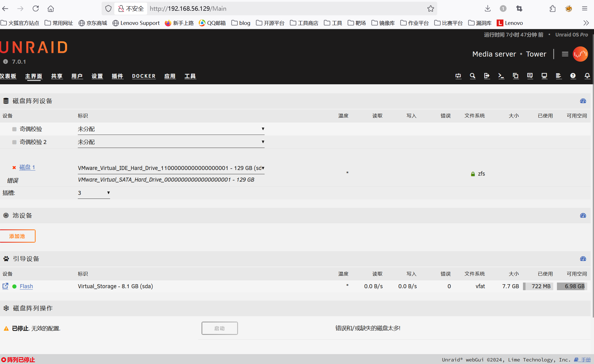Click the Parity 2 status indicator square
Viewport: 594px width, 364px height.
(x=14, y=142)
